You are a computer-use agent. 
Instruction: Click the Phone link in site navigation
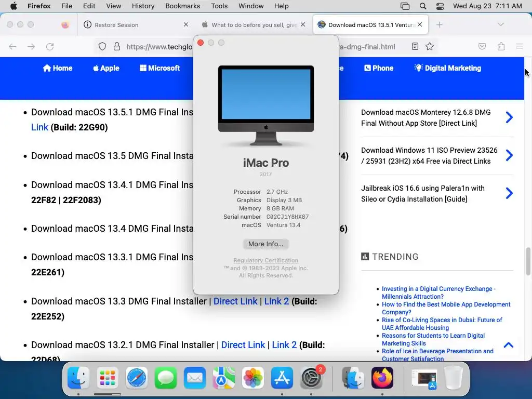(379, 68)
